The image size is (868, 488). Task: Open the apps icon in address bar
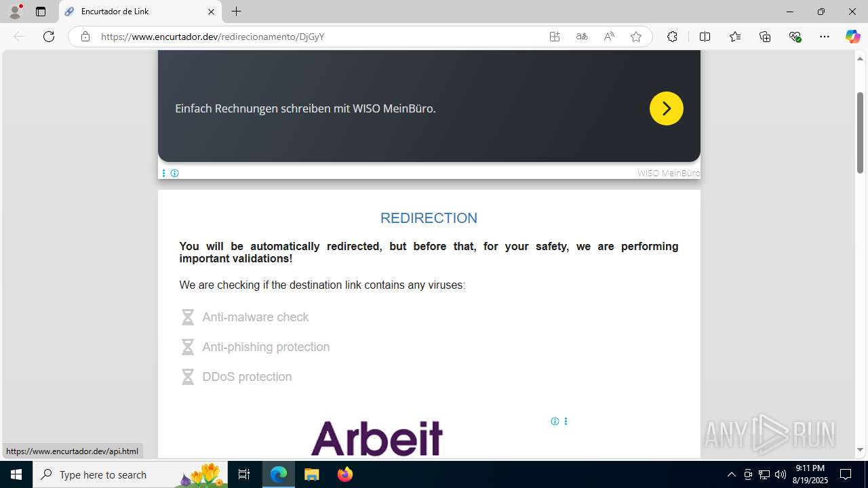(555, 37)
